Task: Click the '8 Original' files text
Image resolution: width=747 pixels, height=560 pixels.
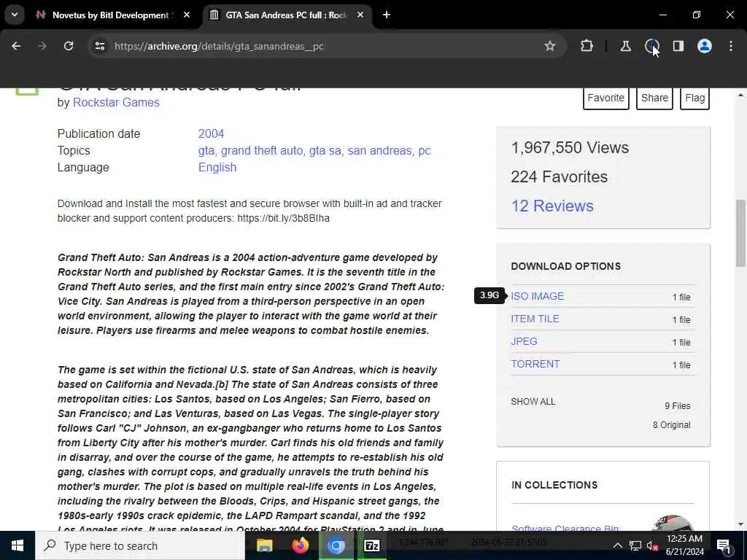Action: tap(671, 425)
